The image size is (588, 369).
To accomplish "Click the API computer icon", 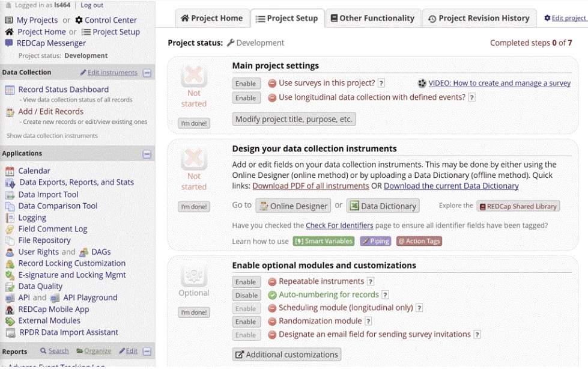I will [10, 299].
